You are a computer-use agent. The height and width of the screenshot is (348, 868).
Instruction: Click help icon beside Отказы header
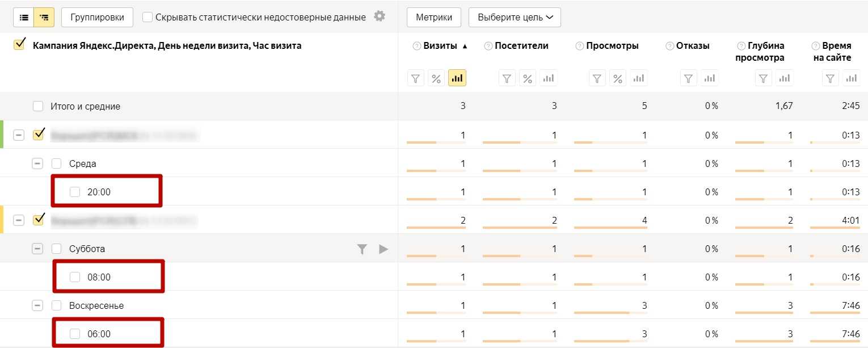tap(670, 46)
